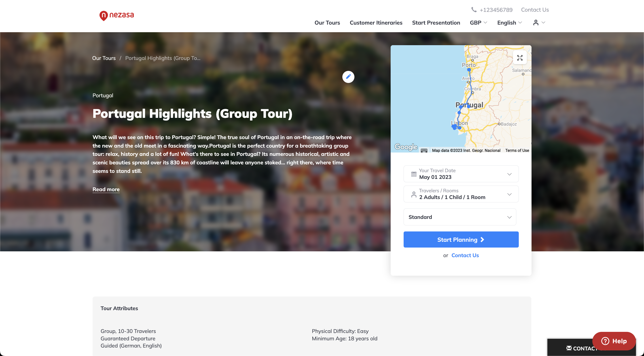Open the Standard category dropdown
644x356 pixels.
pos(460,217)
